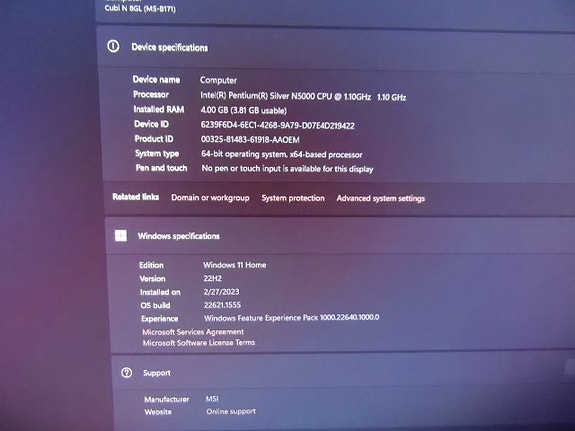Image resolution: width=575 pixels, height=431 pixels.
Task: Collapse the Support section header
Action: click(x=343, y=373)
